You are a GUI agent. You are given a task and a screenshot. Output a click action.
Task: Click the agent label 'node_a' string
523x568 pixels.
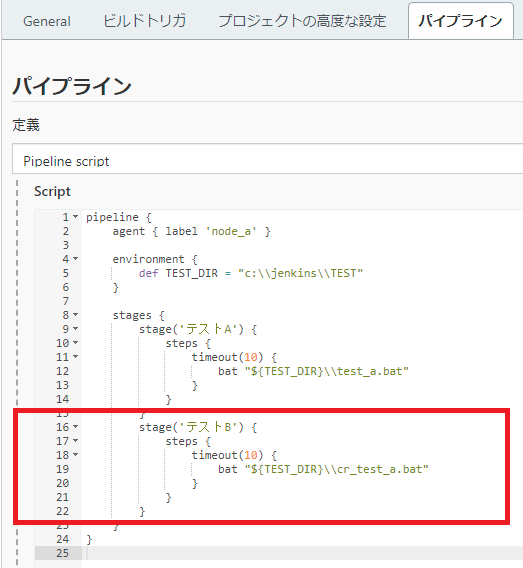coord(231,231)
